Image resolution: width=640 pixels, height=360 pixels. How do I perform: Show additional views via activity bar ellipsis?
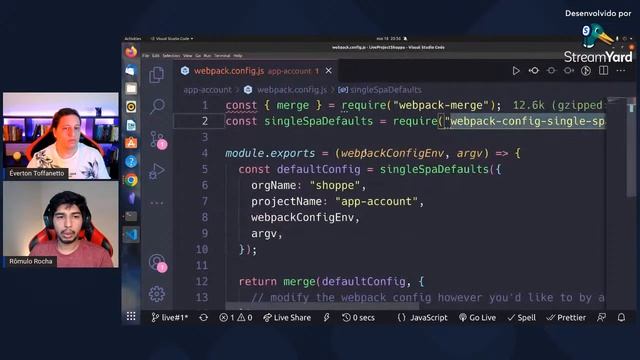(157, 202)
